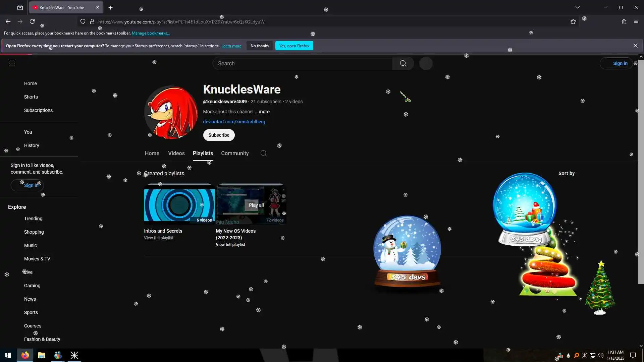Search within channel using magnifier icon
The width and height of the screenshot is (644, 362).
pos(263,153)
